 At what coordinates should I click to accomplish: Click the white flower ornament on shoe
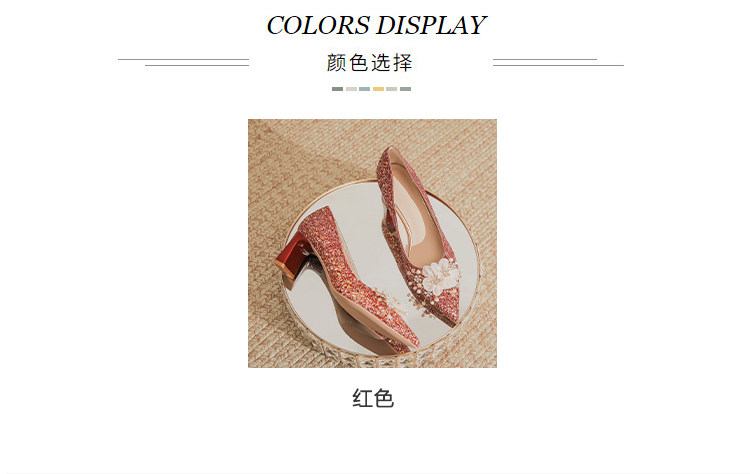point(441,276)
